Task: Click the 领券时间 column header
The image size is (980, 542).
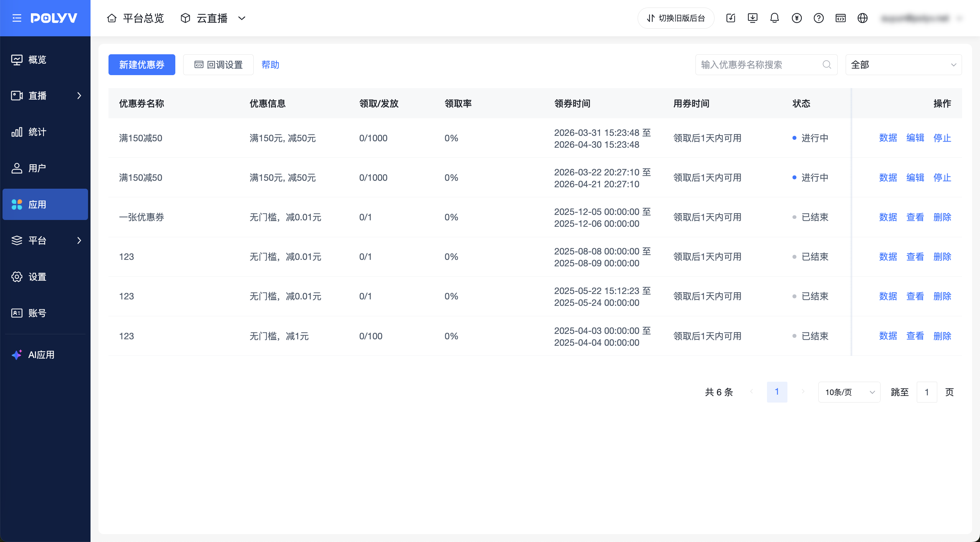Action: (x=572, y=104)
